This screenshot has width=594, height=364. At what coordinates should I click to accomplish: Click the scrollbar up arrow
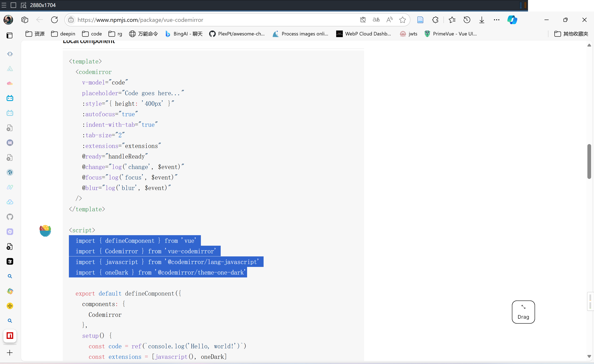point(589,45)
